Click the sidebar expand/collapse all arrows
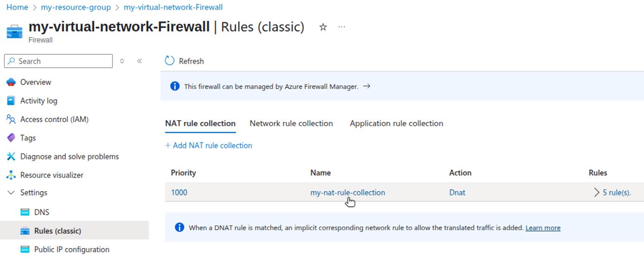The image size is (644, 258). click(122, 61)
